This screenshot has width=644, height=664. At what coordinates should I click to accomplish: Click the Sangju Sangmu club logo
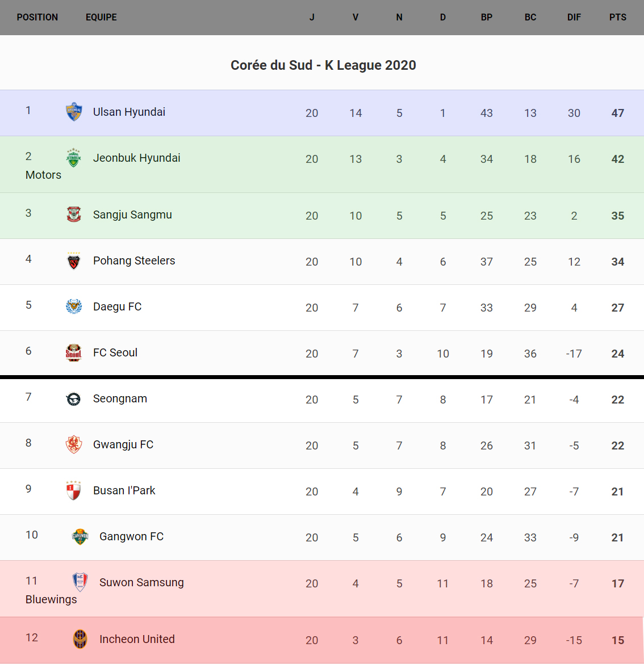point(74,215)
